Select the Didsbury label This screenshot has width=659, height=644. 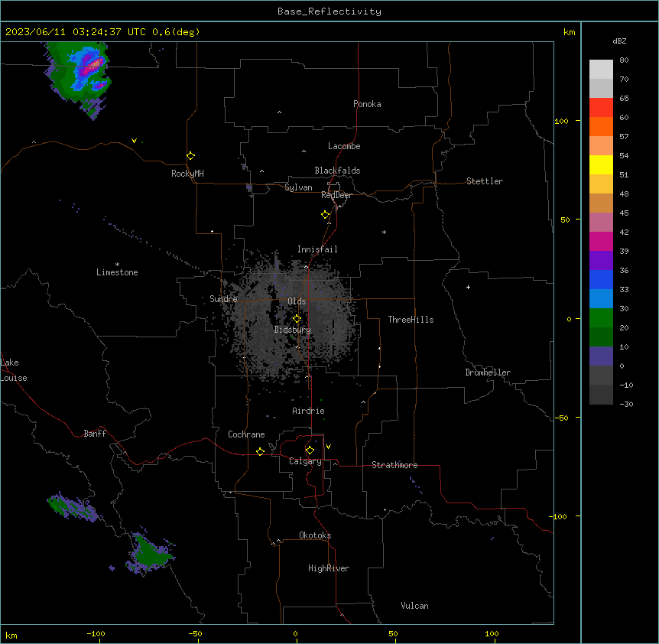(293, 330)
